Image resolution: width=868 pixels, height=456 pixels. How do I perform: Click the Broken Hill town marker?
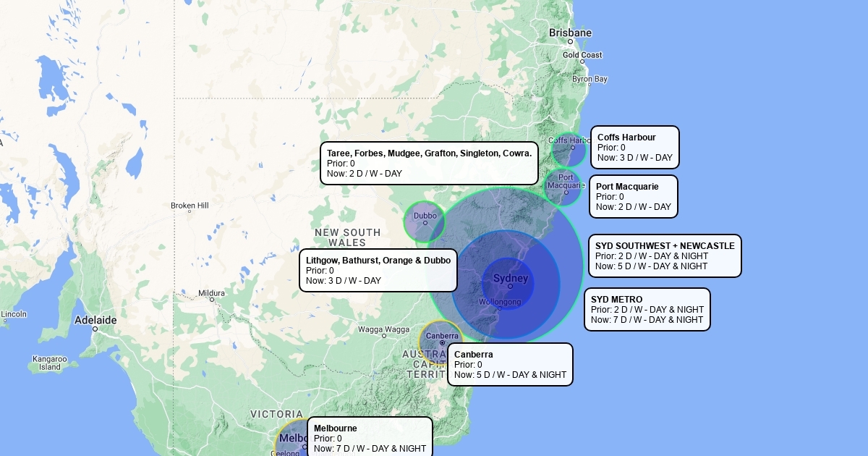[x=190, y=211]
